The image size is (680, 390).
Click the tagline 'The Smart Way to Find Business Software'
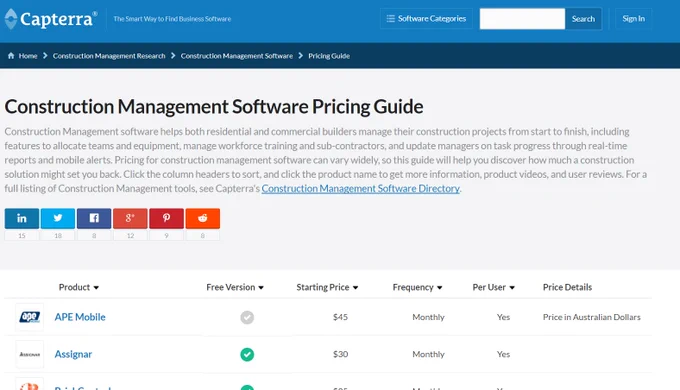tap(172, 19)
